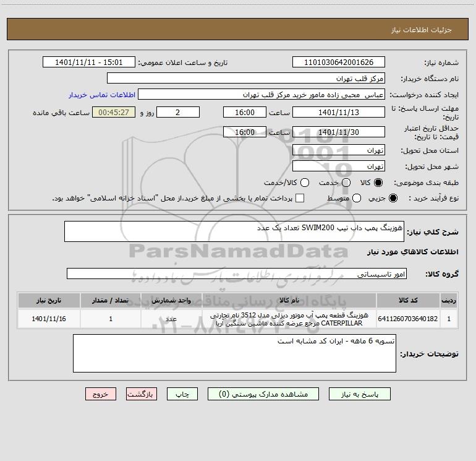This screenshot has height=461, width=476.
Task: Click the شهر محل تحویل field
Action: coord(339,166)
